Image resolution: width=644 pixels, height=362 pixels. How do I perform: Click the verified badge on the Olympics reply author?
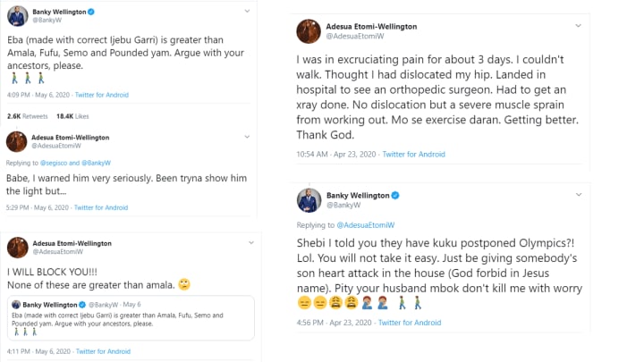(395, 195)
